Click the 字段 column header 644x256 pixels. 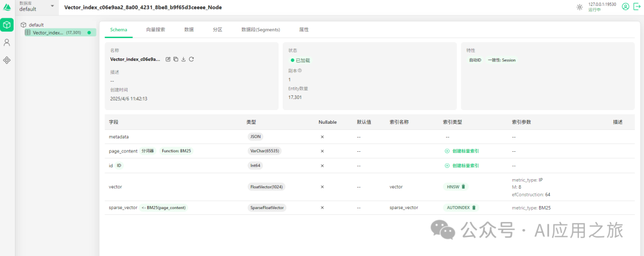tap(113, 122)
